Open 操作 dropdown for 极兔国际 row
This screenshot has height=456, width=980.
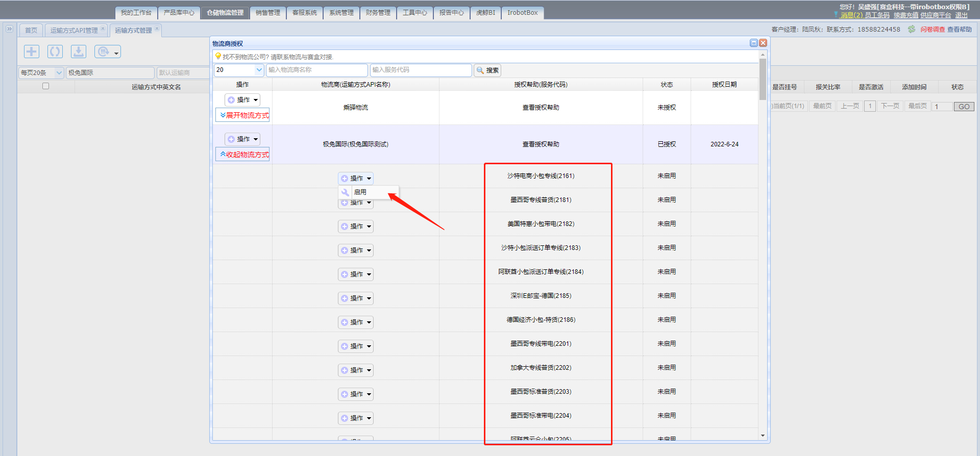click(x=242, y=139)
